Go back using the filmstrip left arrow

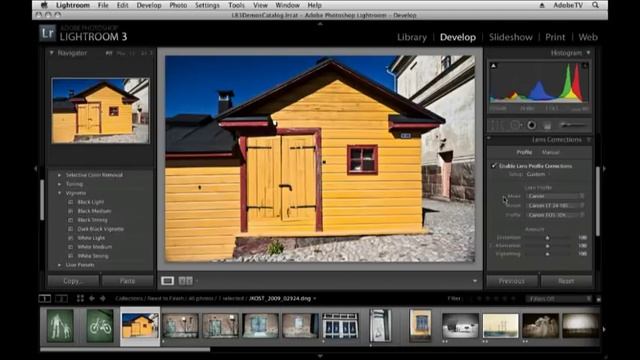click(92, 298)
